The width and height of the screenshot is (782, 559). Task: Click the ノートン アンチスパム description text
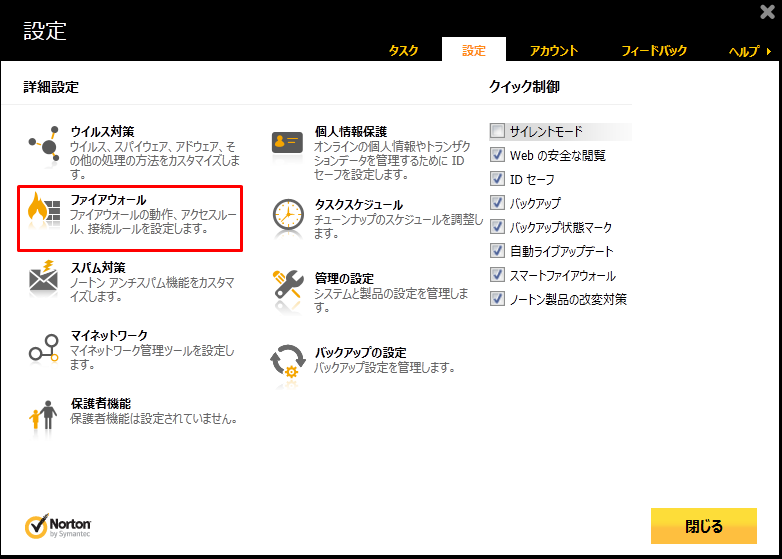(152, 289)
